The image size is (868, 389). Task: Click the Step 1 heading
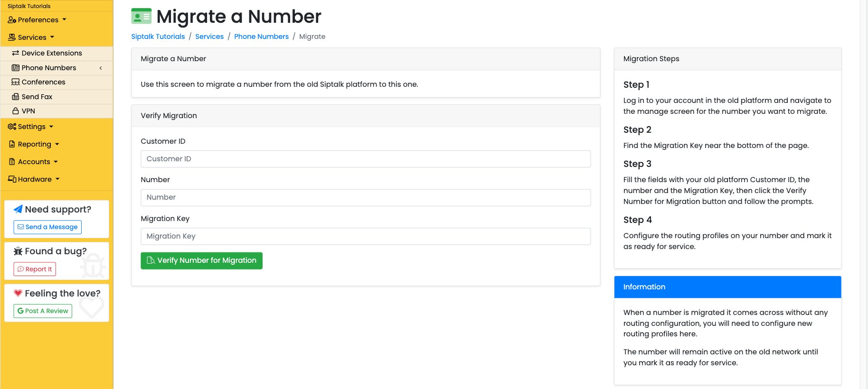coord(636,84)
